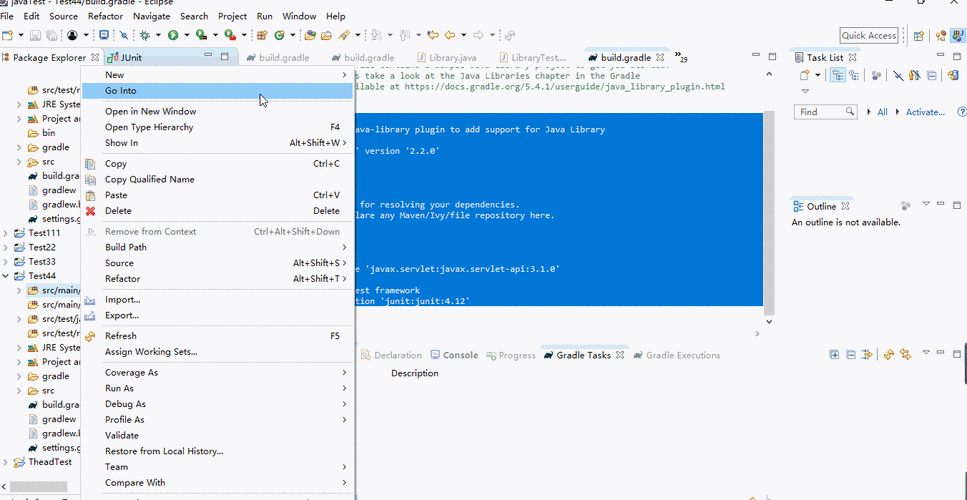Screen dimensions: 967x500
Task: Click the Collapse All icon in Gradle Tasks
Action: coord(850,355)
